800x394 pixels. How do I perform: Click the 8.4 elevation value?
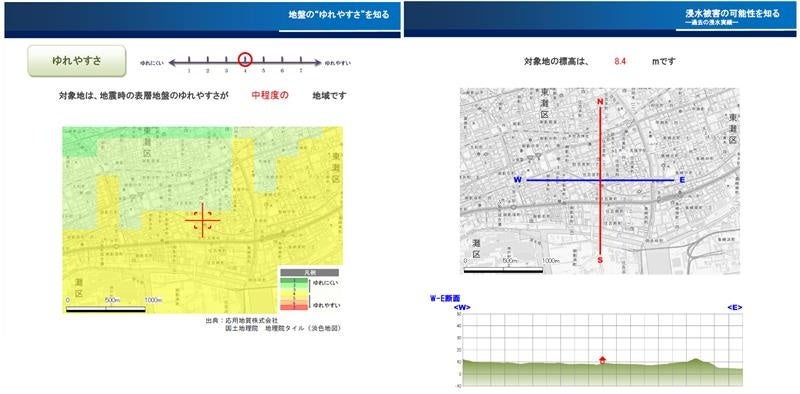tap(620, 61)
